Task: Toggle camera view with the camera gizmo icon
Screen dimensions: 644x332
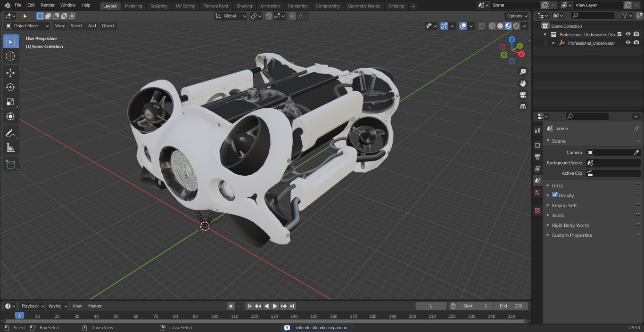Action: 522,95
